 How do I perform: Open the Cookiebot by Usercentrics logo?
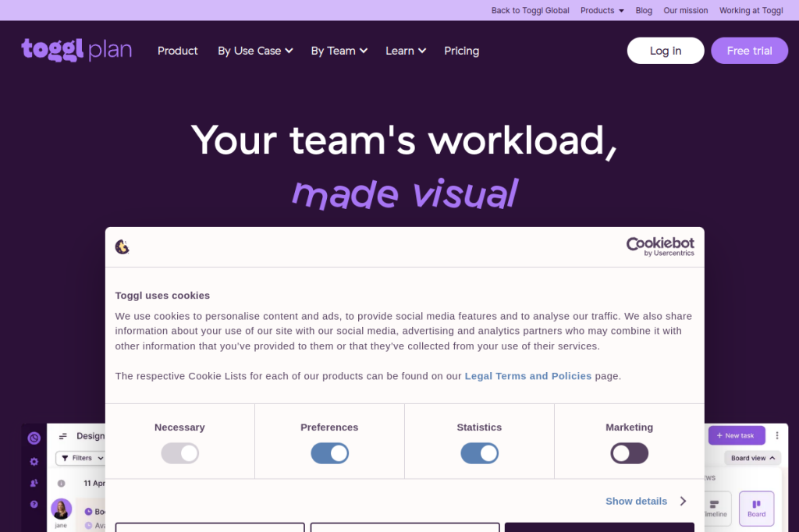660,246
